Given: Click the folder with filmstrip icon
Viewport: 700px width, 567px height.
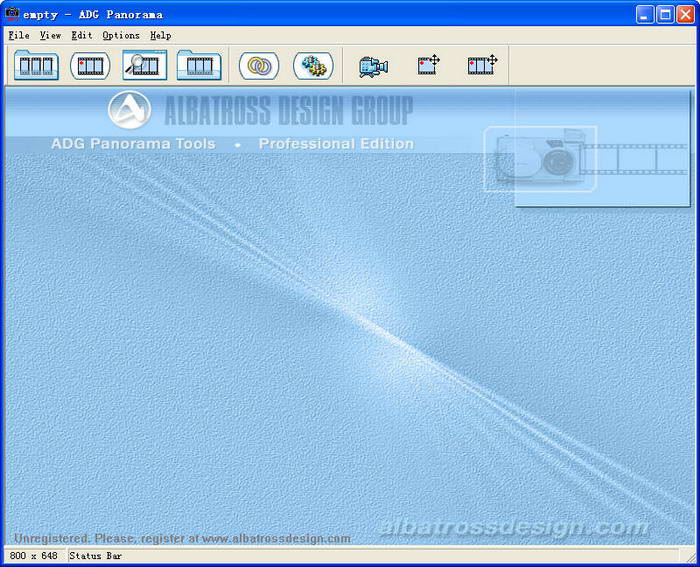Looking at the screenshot, I should [x=199, y=65].
